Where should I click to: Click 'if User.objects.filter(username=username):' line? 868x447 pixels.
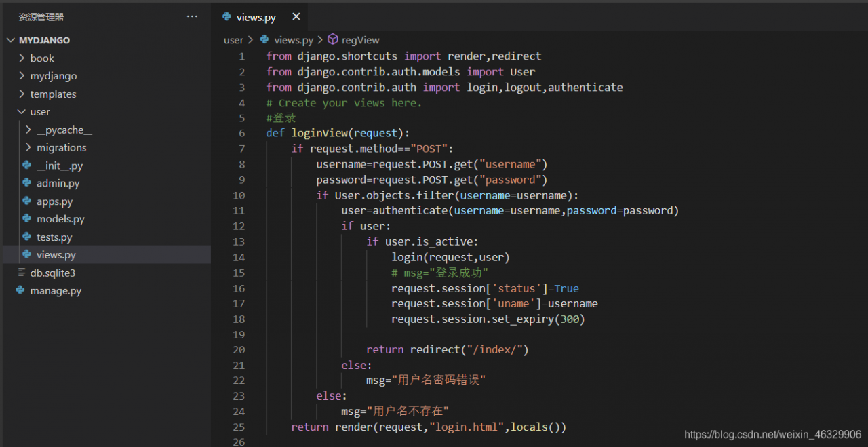tap(448, 195)
